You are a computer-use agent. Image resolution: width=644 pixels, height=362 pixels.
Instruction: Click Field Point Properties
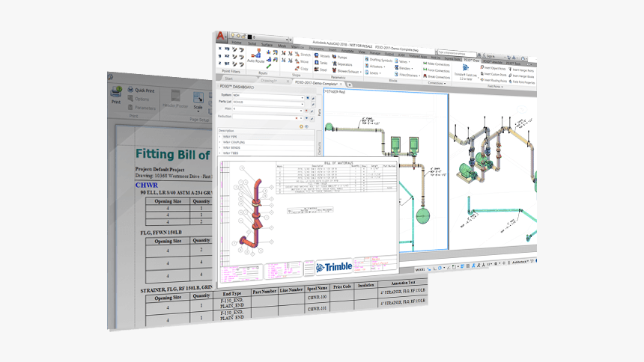(522, 82)
